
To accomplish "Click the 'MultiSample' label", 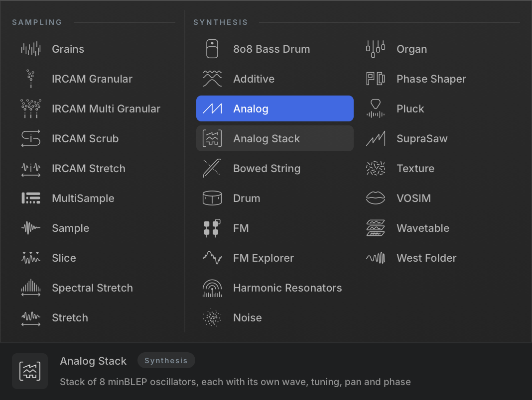I will pyautogui.click(x=83, y=199).
